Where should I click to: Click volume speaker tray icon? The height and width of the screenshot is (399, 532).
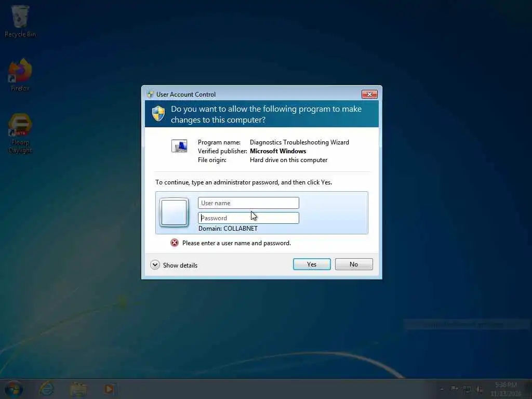tap(479, 390)
